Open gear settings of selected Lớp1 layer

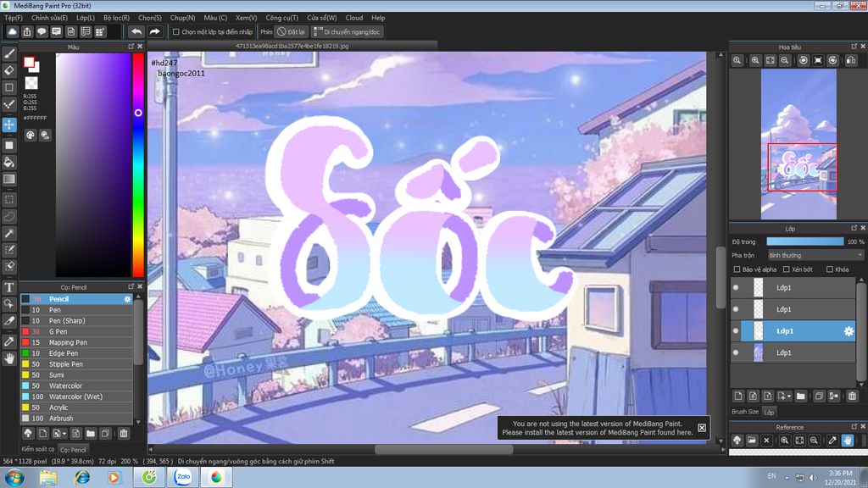(x=848, y=331)
